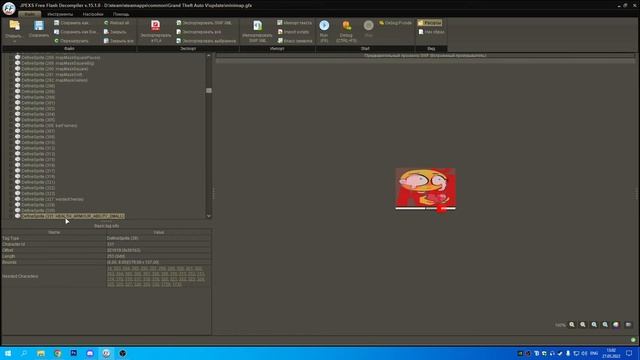
Task: Open the File ribbon tab
Action: tap(30, 14)
